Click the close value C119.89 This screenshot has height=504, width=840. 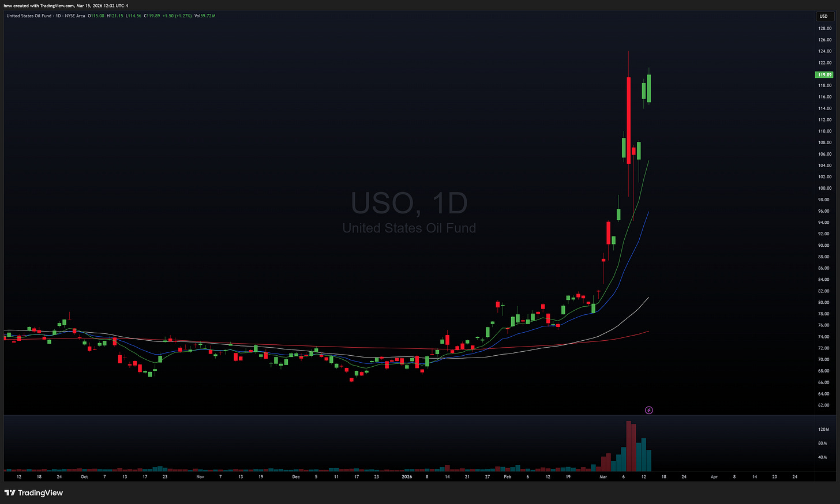[152, 16]
